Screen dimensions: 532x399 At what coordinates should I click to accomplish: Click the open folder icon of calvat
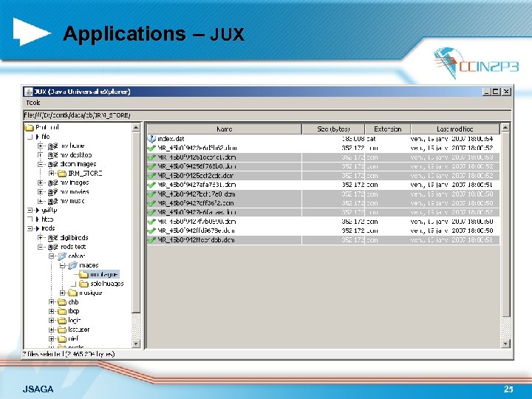(62, 256)
